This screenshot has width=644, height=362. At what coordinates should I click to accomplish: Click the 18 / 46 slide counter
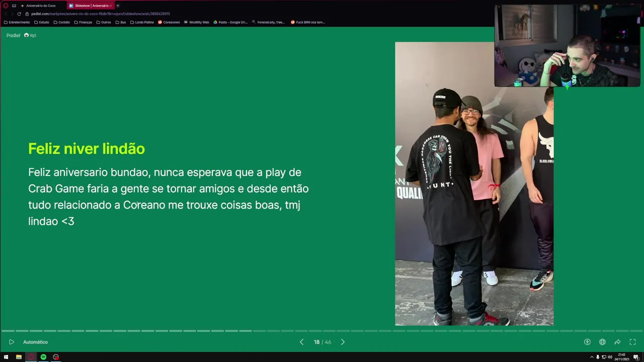click(x=322, y=342)
